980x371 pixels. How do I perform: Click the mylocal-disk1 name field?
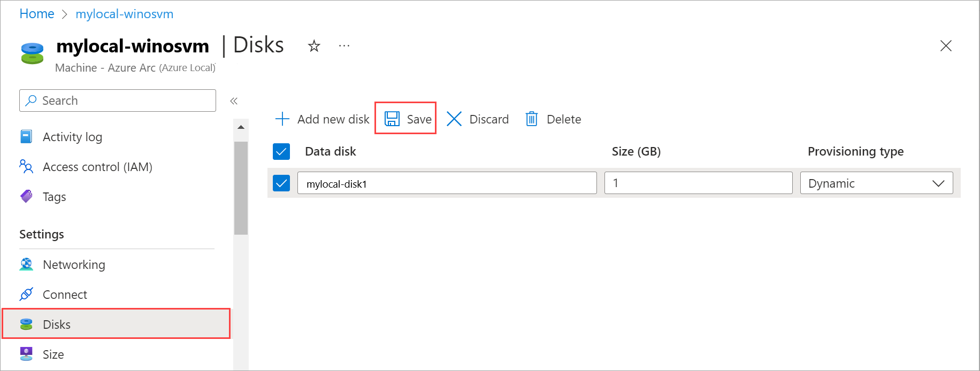coord(447,183)
